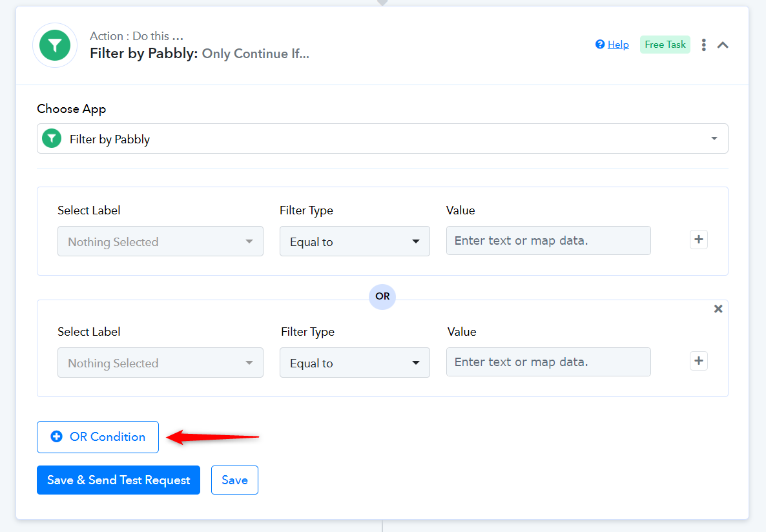Click the plus icon in first condition row
766x532 pixels.
click(x=698, y=240)
